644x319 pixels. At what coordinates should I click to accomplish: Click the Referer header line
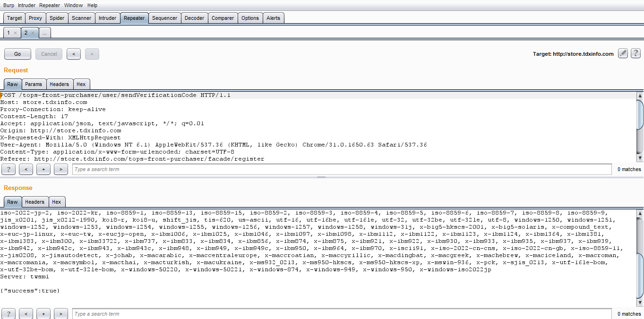132,159
